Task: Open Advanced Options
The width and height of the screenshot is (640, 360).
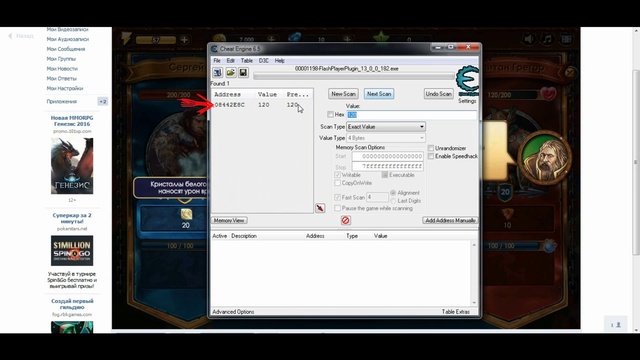Action: click(x=233, y=312)
